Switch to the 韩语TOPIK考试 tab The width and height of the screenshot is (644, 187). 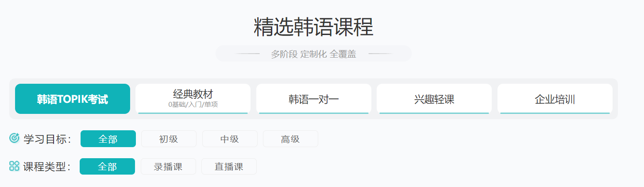pos(73,99)
